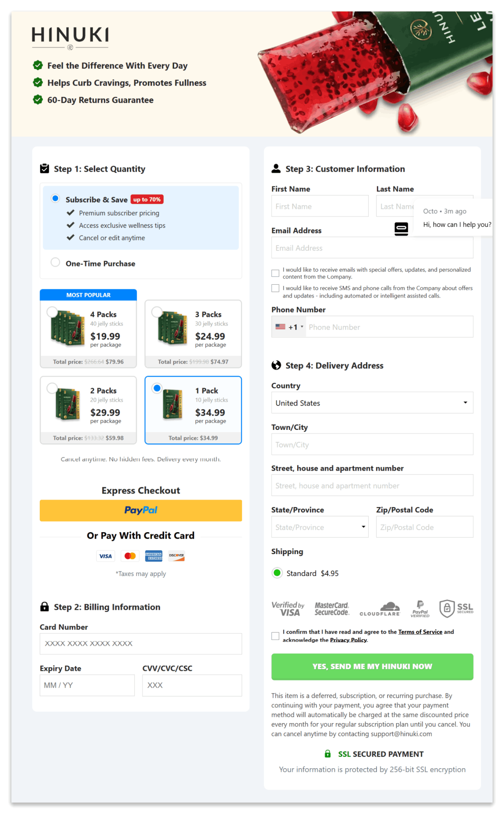Click the Mastercard card icon
The image size is (504, 814).
click(130, 556)
